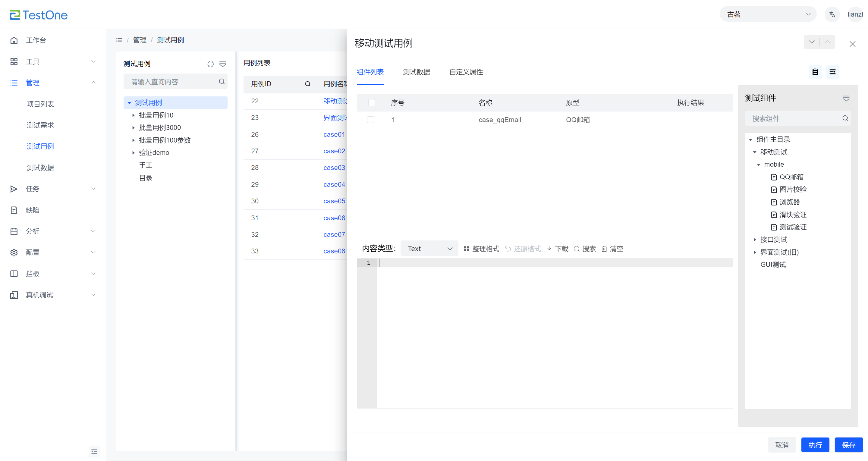Refresh the 测试用例 tree
868x461 pixels.
(211, 64)
